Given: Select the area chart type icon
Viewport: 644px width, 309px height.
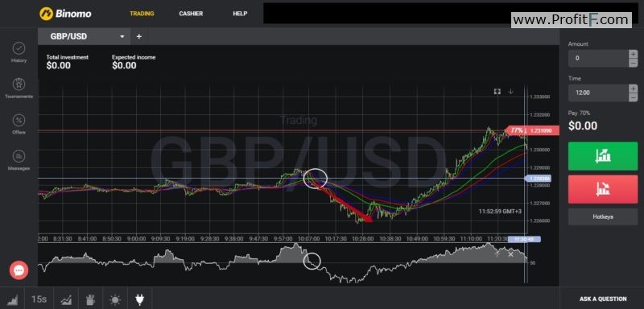Looking at the screenshot, I should pyautogui.click(x=12, y=299).
